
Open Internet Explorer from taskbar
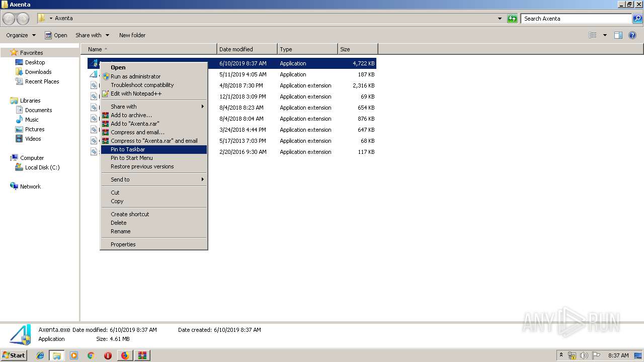(40, 355)
